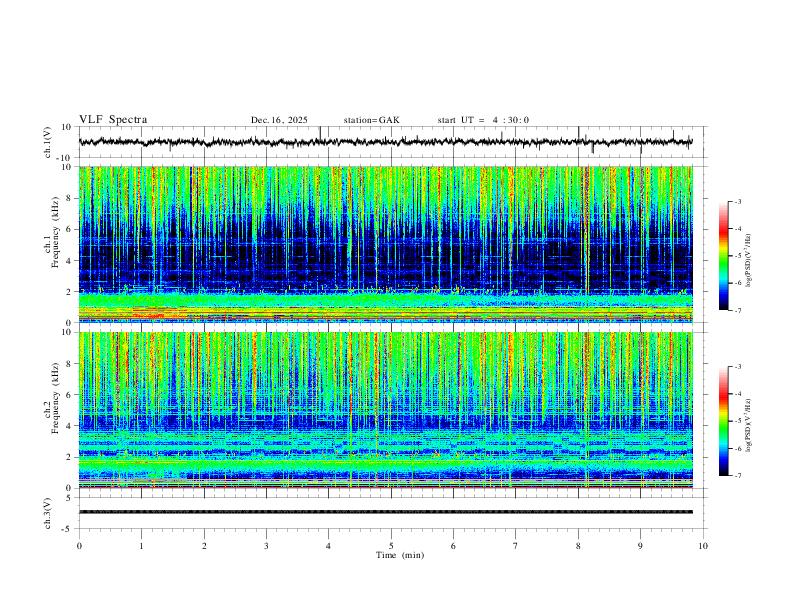Click the "ch.1(V)" waveform axis label
This screenshot has height=612, width=792.
[48, 142]
